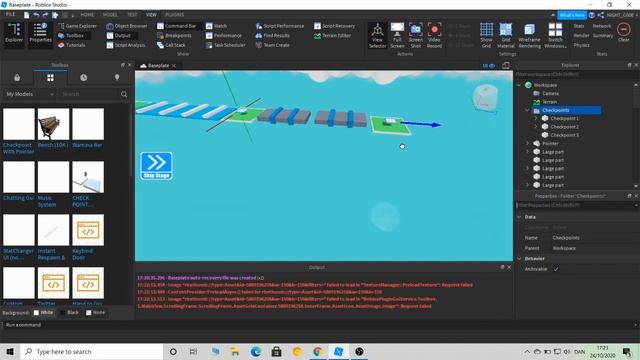This screenshot has width=640, height=360.
Task: Click the Windows taskbar search box
Action: coord(92,351)
